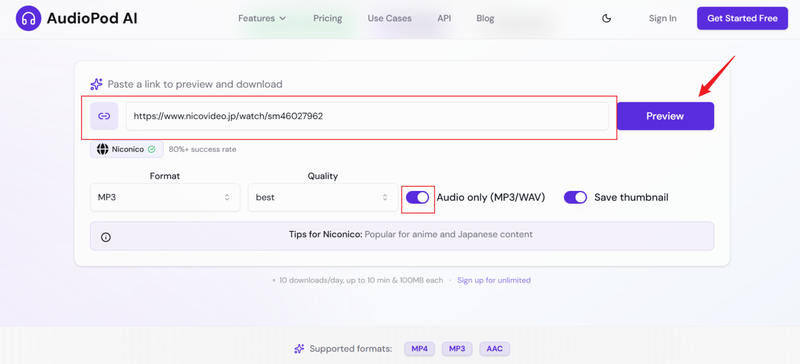Click the Preview button
Viewport: 800px width, 364px height.
pos(665,116)
